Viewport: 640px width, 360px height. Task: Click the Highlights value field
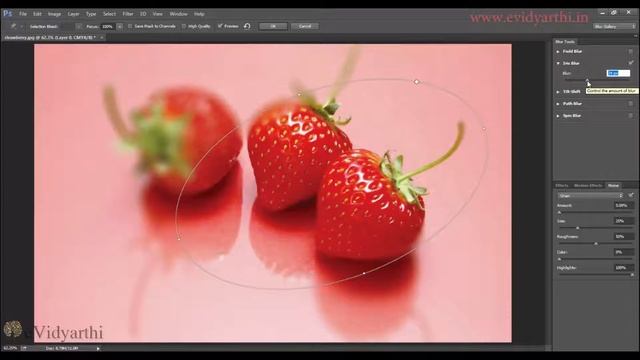point(623,268)
